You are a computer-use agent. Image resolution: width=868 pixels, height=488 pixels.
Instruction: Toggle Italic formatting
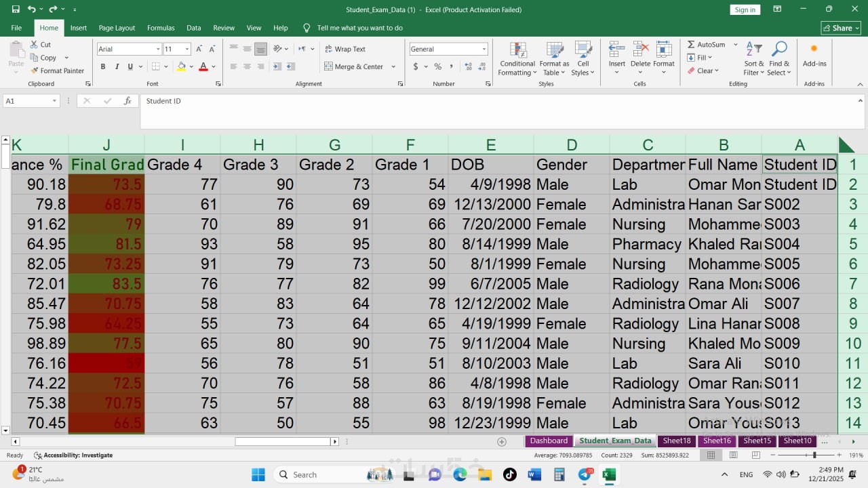coord(116,66)
